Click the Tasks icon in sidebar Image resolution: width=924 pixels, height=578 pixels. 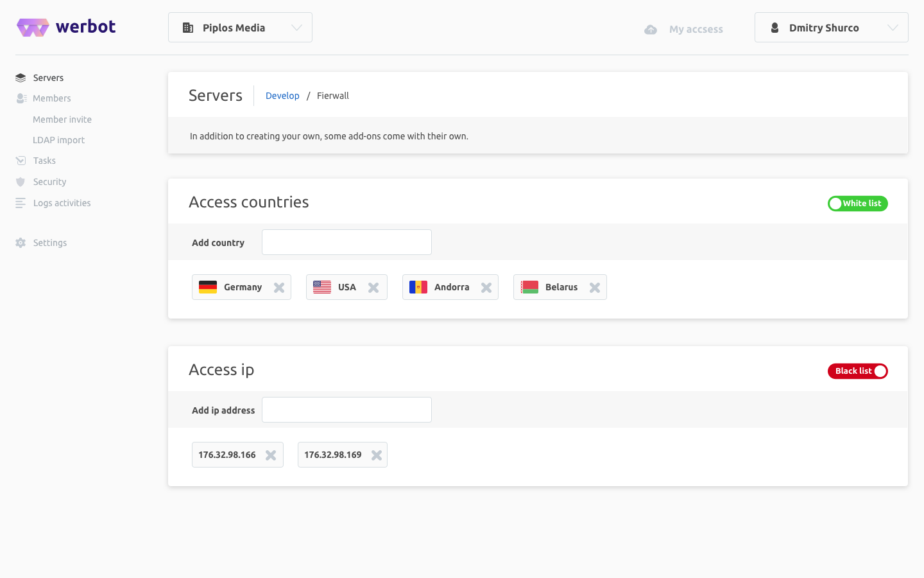click(x=21, y=161)
